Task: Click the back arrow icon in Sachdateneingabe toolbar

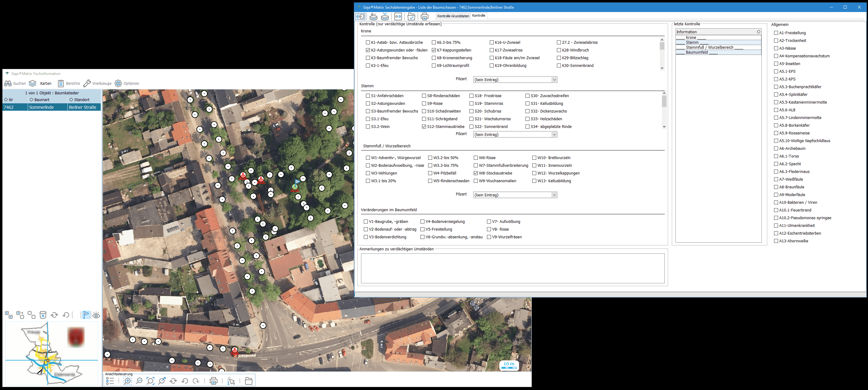Action: tap(360, 16)
